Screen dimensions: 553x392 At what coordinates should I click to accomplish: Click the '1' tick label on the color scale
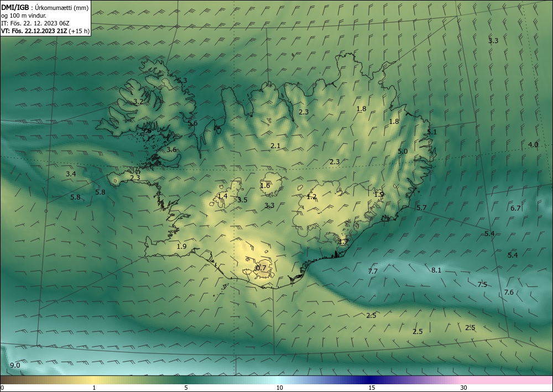pyautogui.click(x=94, y=388)
